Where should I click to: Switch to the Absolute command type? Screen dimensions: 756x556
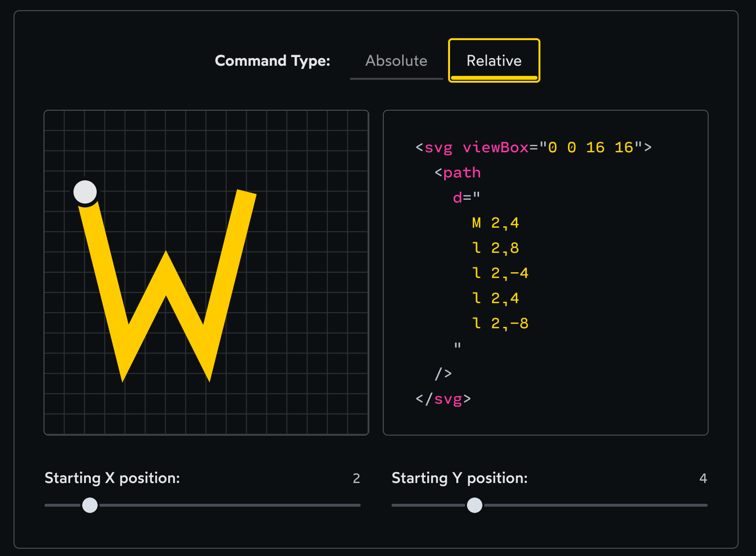click(396, 61)
